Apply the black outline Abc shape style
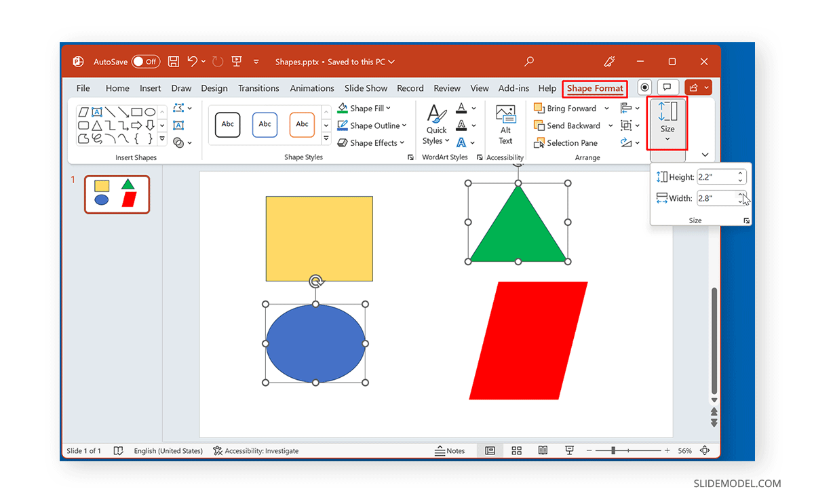Viewport: 814px width, 504px height. tap(228, 125)
